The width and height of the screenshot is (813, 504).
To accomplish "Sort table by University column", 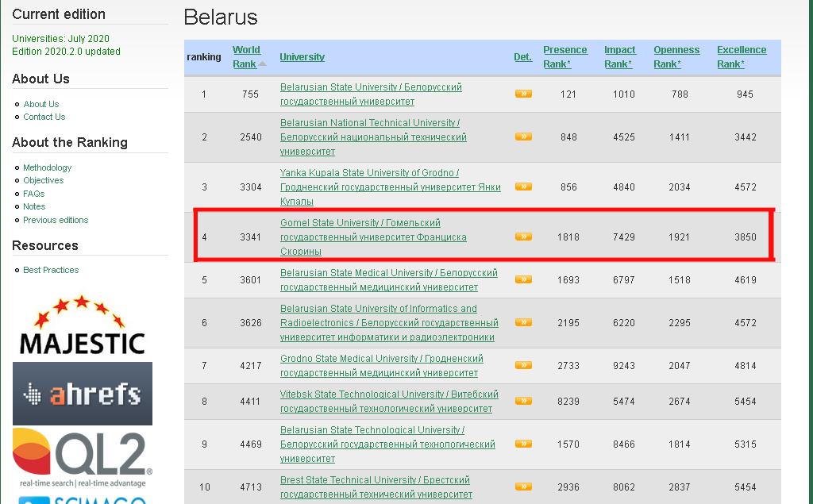I will pos(302,57).
